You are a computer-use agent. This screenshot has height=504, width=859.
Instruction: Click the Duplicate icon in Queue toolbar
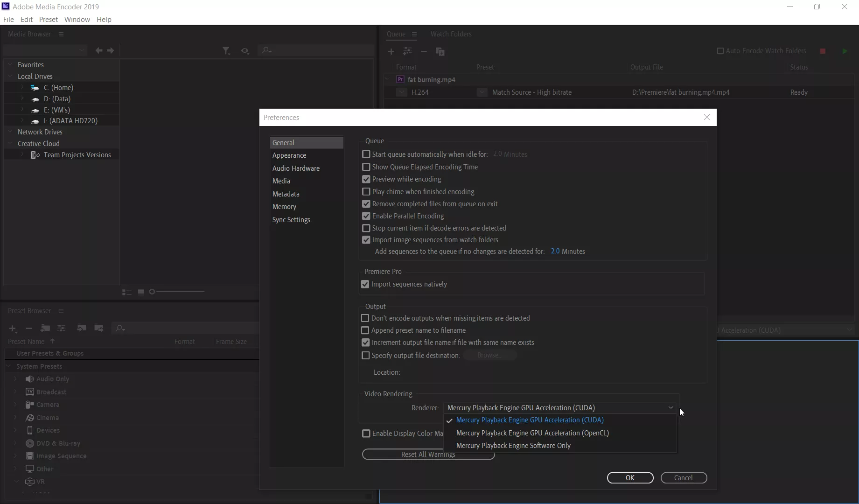pyautogui.click(x=440, y=51)
